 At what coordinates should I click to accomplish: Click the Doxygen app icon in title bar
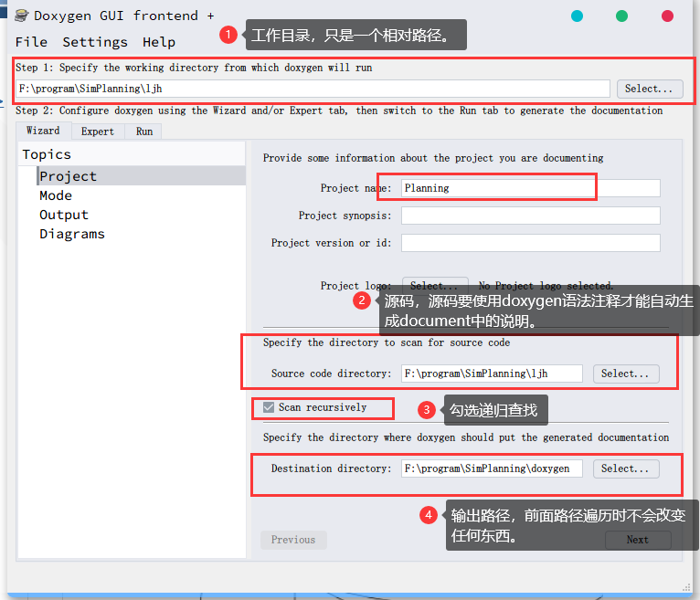click(22, 16)
